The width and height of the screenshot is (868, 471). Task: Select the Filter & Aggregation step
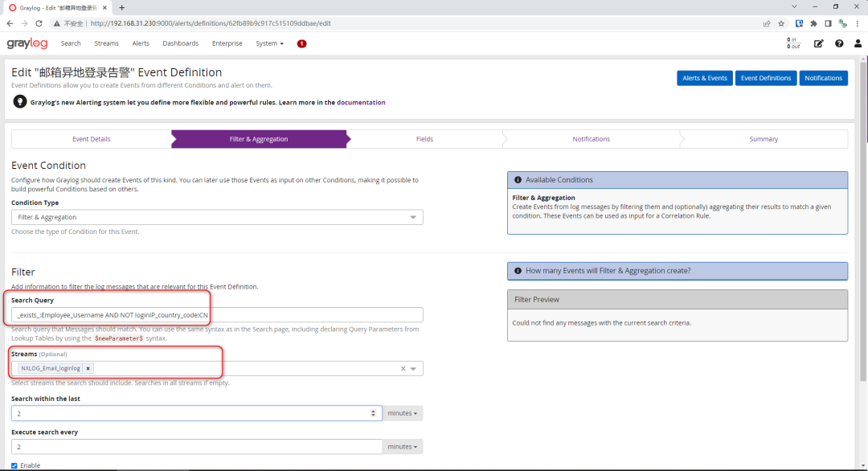click(x=259, y=139)
